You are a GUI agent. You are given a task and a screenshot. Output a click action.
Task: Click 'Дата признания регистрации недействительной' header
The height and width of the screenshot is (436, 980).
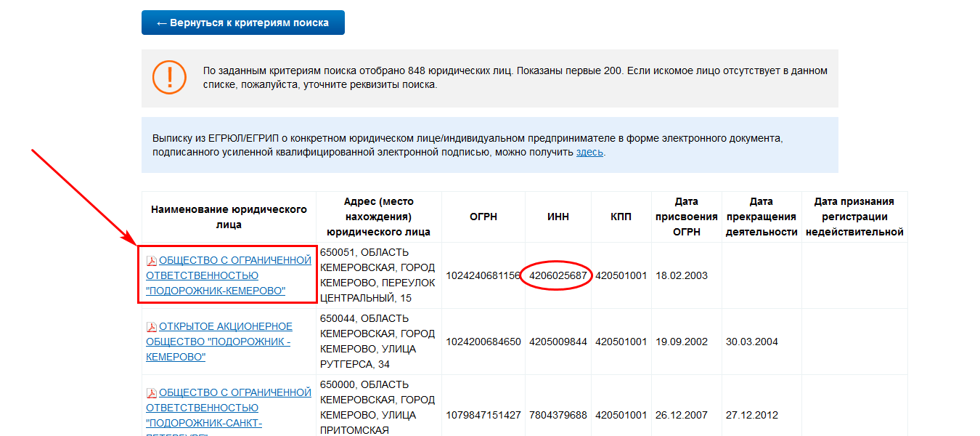[854, 217]
